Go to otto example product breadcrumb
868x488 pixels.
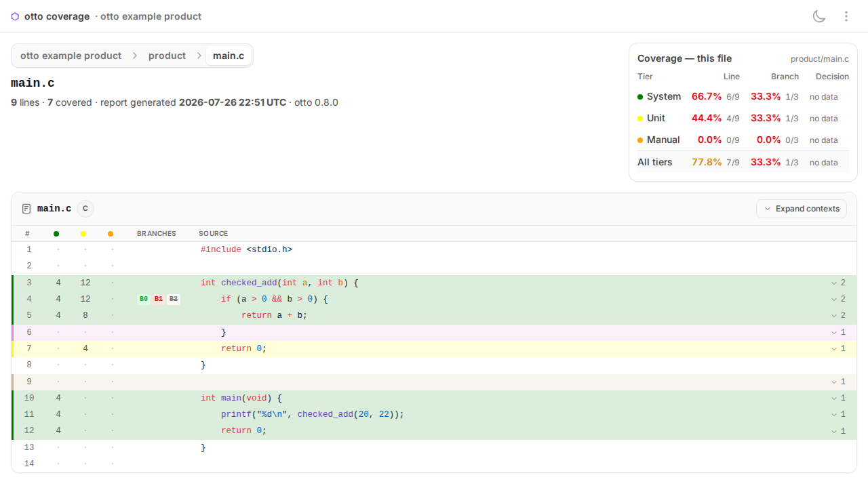[71, 56]
